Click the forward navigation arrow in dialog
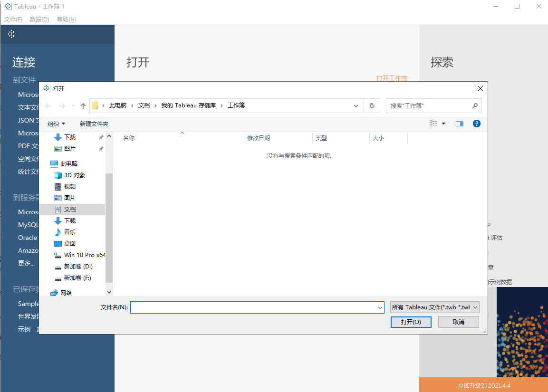The width and height of the screenshot is (548, 392). [62, 106]
